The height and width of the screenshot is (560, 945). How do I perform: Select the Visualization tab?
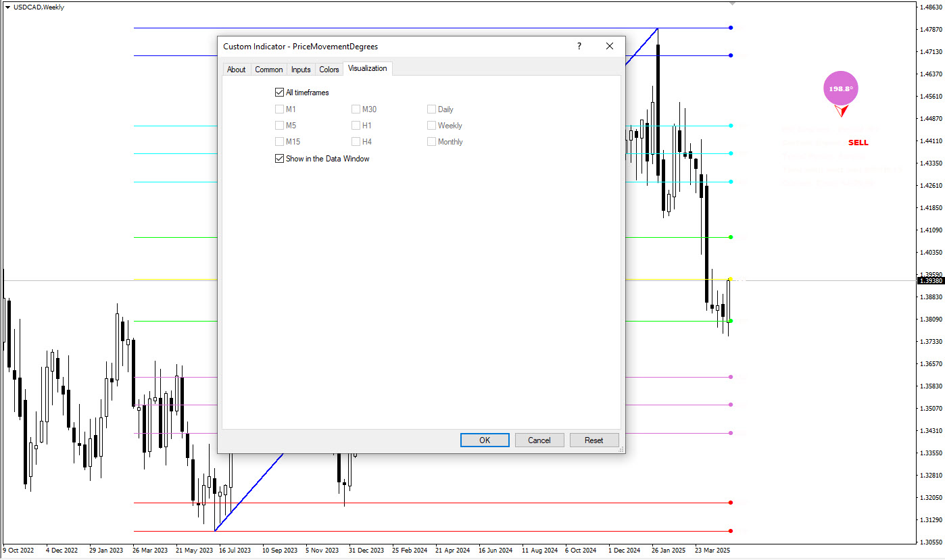pyautogui.click(x=368, y=68)
